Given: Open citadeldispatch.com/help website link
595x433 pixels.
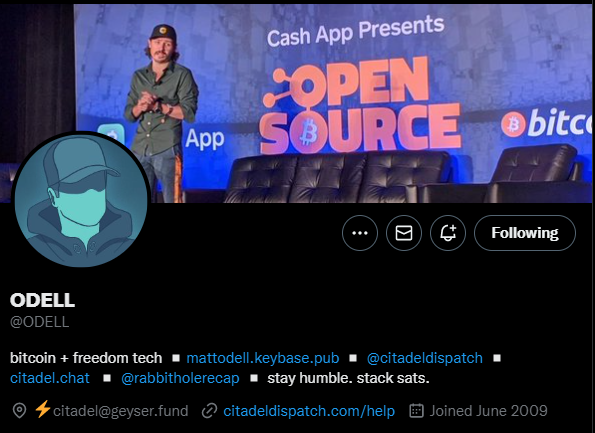Looking at the screenshot, I should (x=309, y=411).
